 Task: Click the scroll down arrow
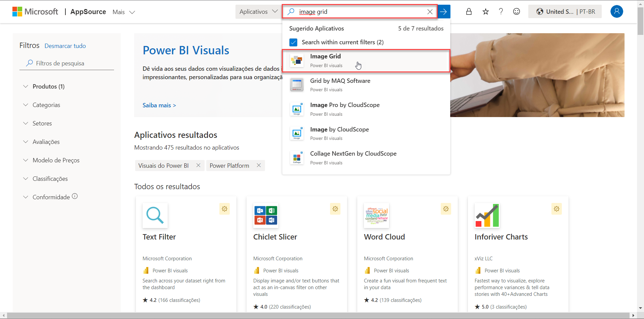coord(640,308)
